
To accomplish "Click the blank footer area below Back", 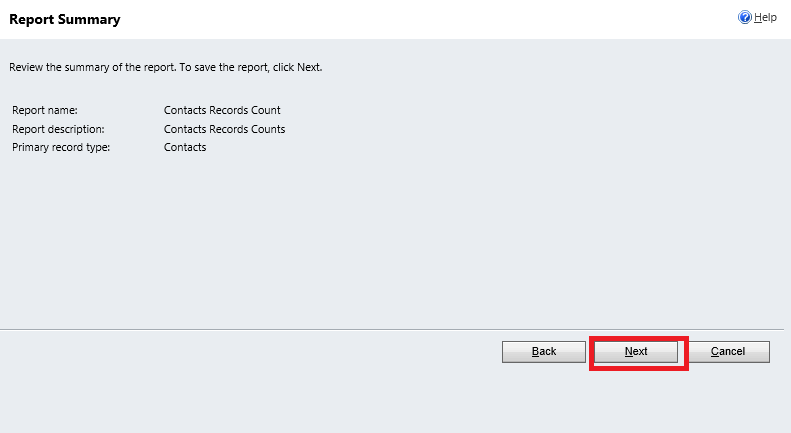I will click(544, 399).
